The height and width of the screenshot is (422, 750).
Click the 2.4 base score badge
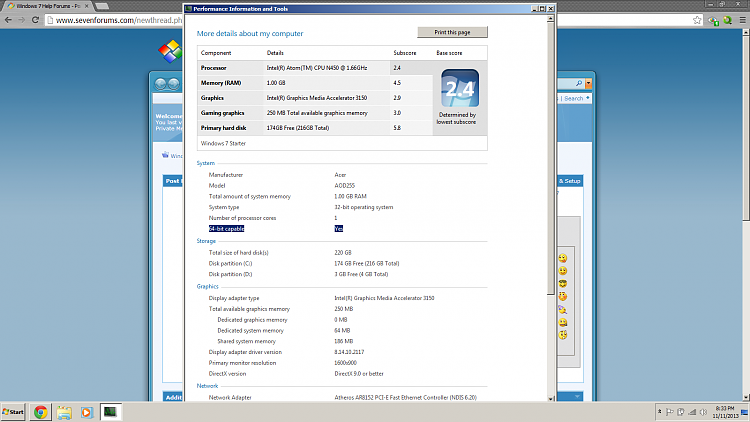[460, 88]
